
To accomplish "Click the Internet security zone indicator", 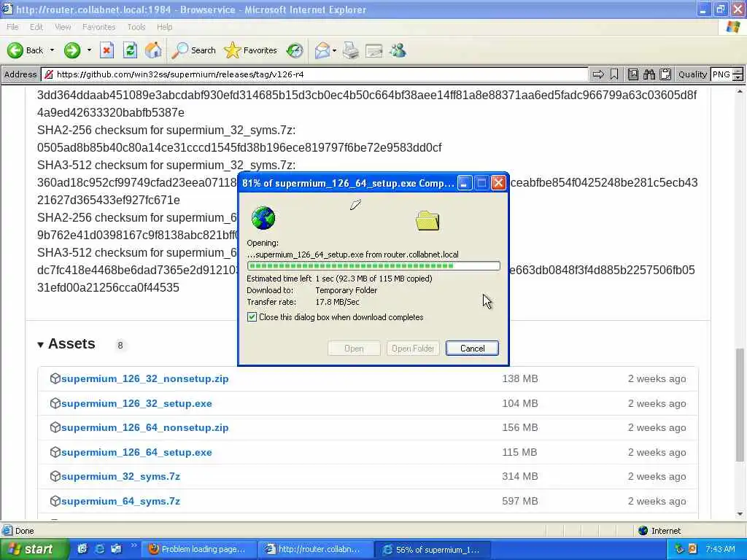I will [x=659, y=531].
